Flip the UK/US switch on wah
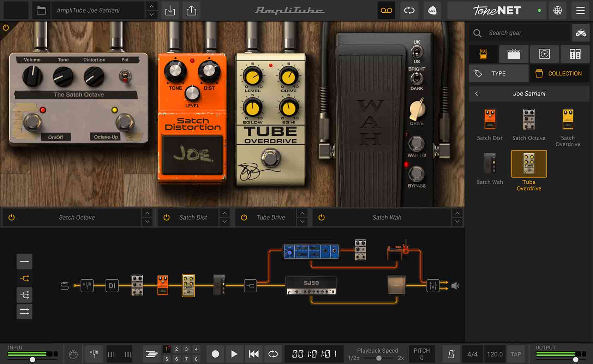593x364 pixels. [417, 52]
